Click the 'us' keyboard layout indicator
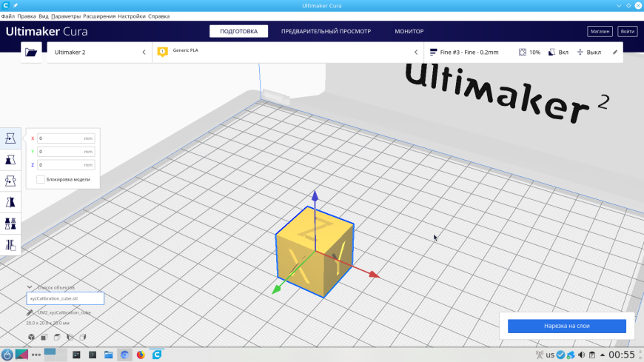 point(550,355)
